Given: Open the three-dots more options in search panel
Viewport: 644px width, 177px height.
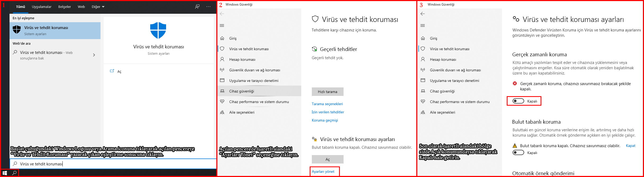Looking at the screenshot, I should coord(208,7).
